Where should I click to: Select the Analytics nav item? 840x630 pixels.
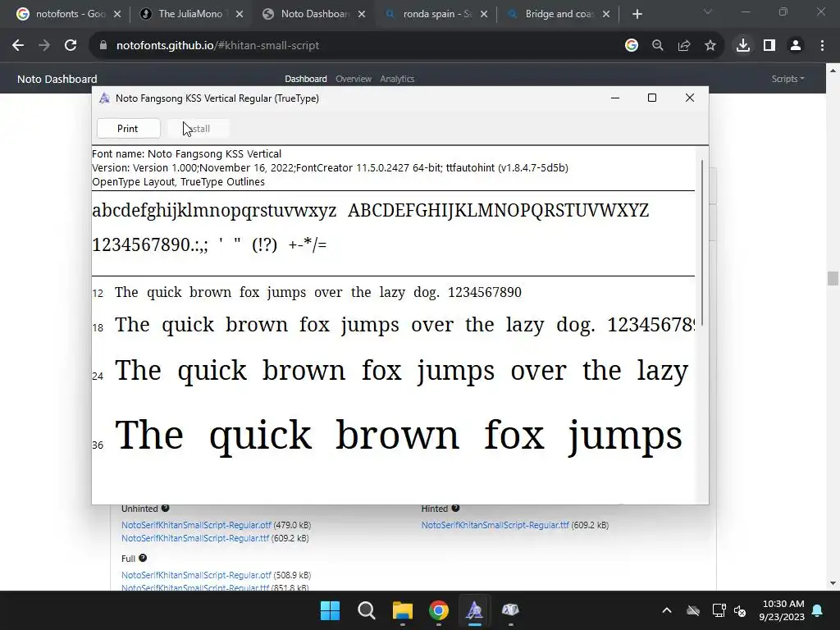(x=398, y=79)
